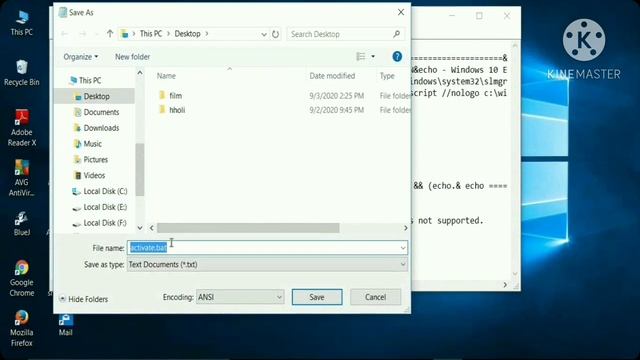The image size is (640, 360).
Task: Click the navigation pane vertical scrollbar
Action: pos(140,169)
